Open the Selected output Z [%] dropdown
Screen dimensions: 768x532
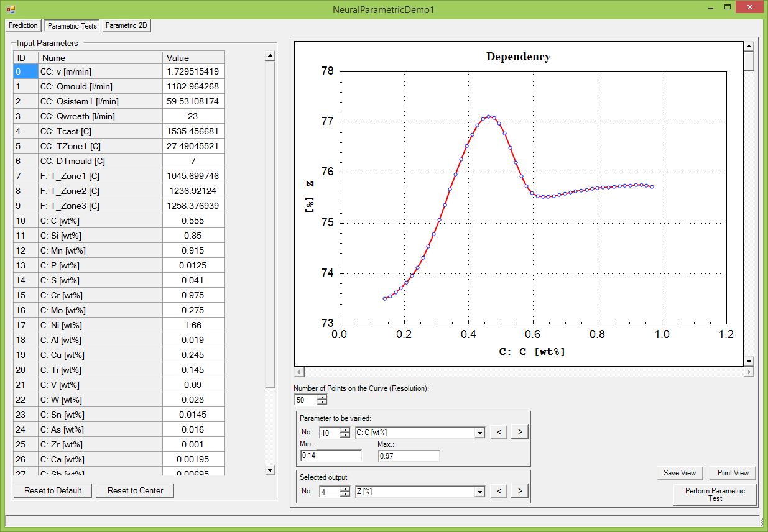[479, 491]
